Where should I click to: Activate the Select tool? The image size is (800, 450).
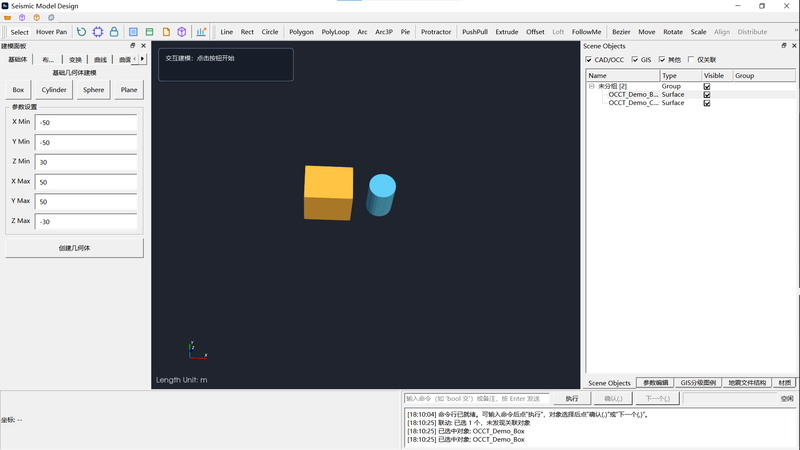tap(19, 32)
